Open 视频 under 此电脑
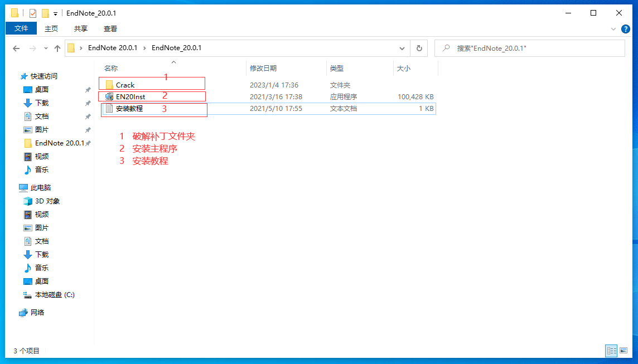The width and height of the screenshot is (638, 364). tap(41, 215)
